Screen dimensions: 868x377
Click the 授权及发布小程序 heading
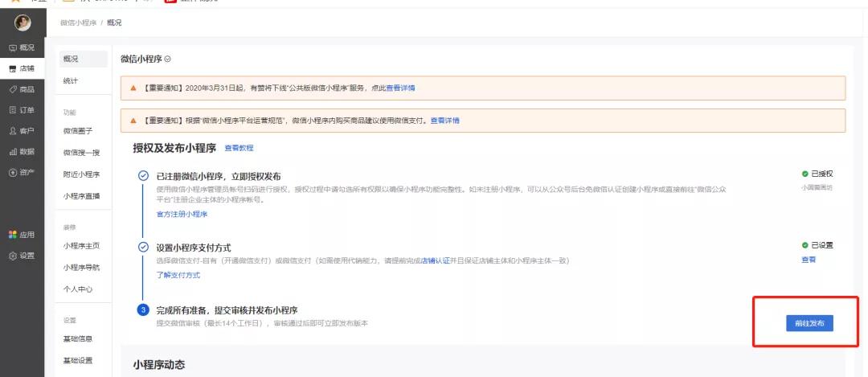pyautogui.click(x=174, y=148)
